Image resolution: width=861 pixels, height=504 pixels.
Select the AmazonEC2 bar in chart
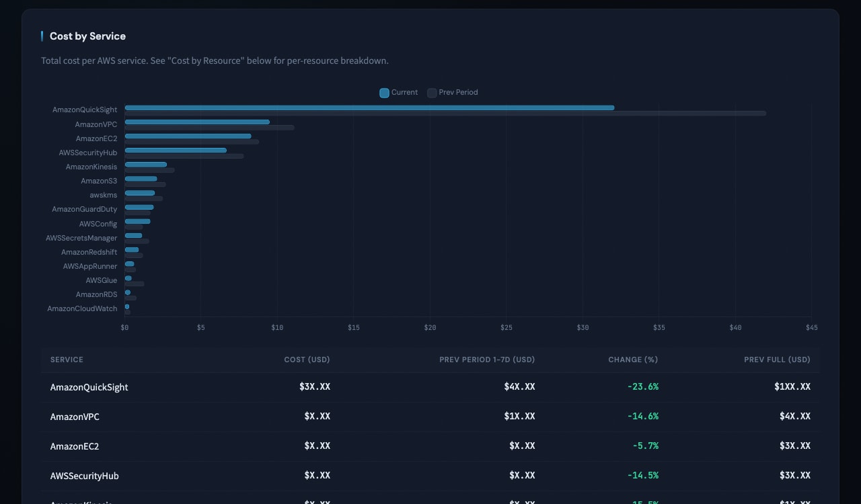(188, 136)
